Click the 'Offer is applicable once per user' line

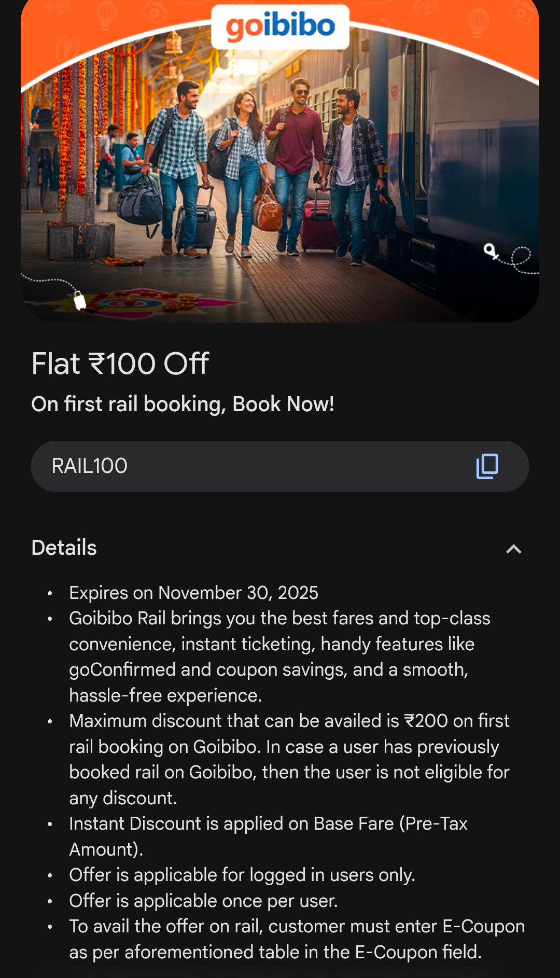pos(203,901)
